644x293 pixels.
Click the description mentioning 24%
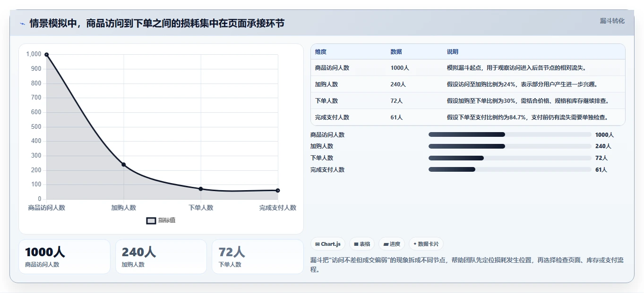pos(522,84)
